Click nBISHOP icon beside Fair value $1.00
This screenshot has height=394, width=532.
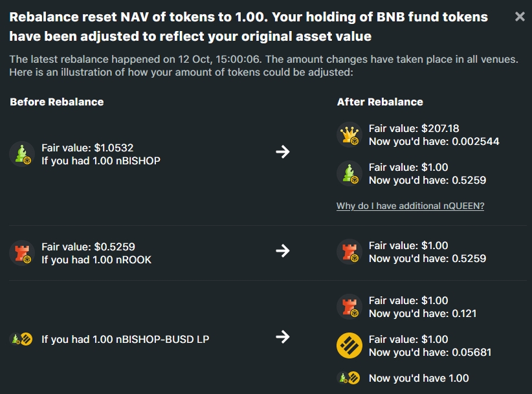pyautogui.click(x=349, y=173)
